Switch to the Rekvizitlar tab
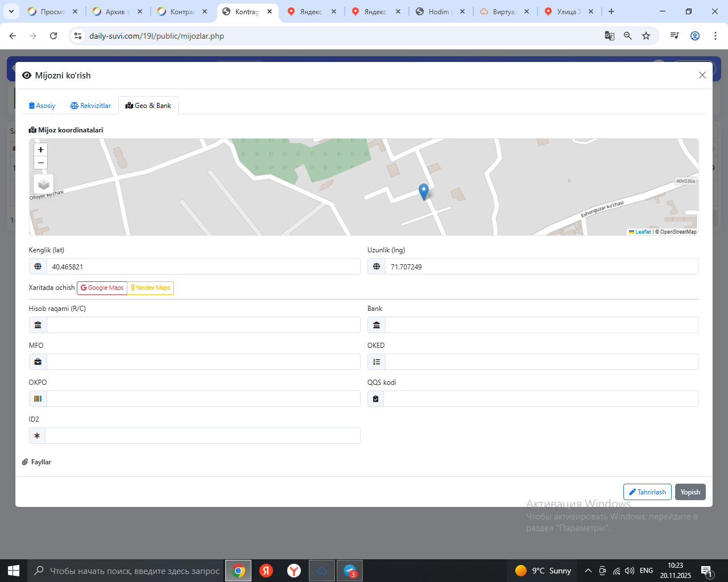 point(90,106)
